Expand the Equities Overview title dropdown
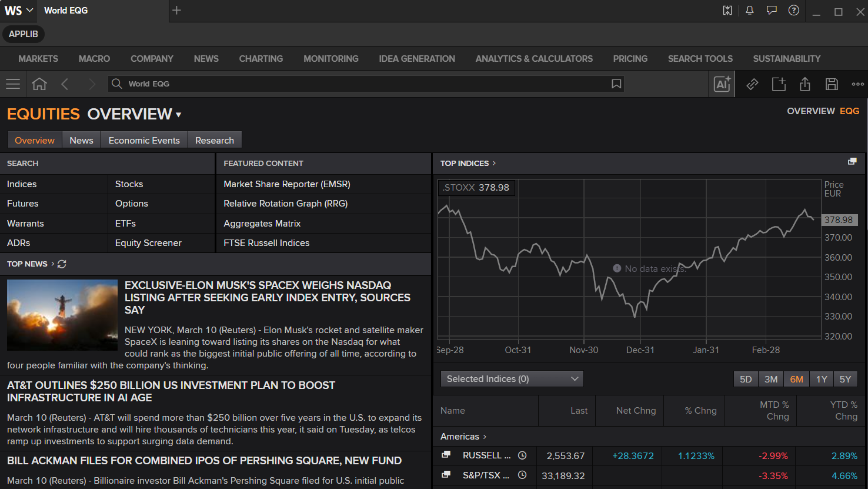Screen dimensions: 868x489 click(179, 115)
